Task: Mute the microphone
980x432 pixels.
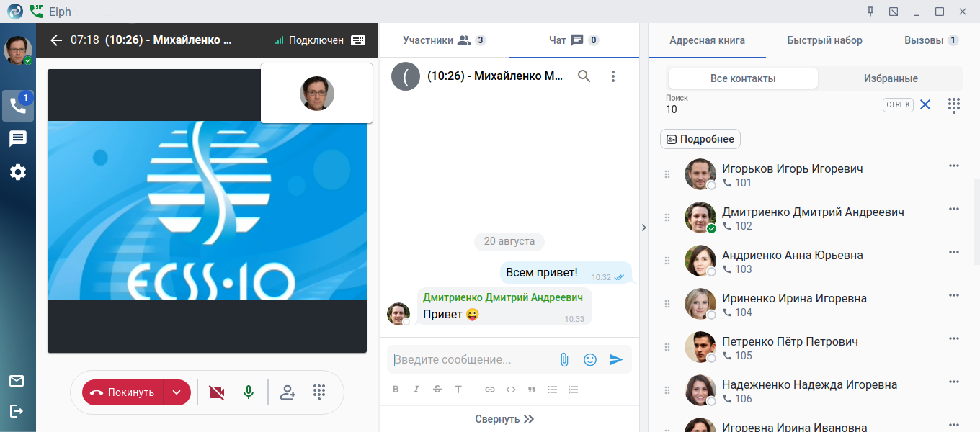Action: coord(249,392)
